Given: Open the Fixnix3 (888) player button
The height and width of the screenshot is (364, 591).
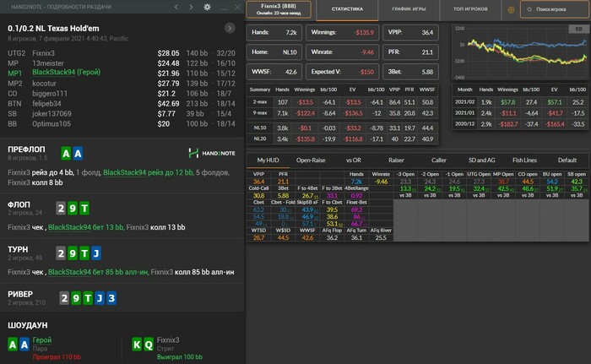Looking at the screenshot, I should [x=279, y=9].
